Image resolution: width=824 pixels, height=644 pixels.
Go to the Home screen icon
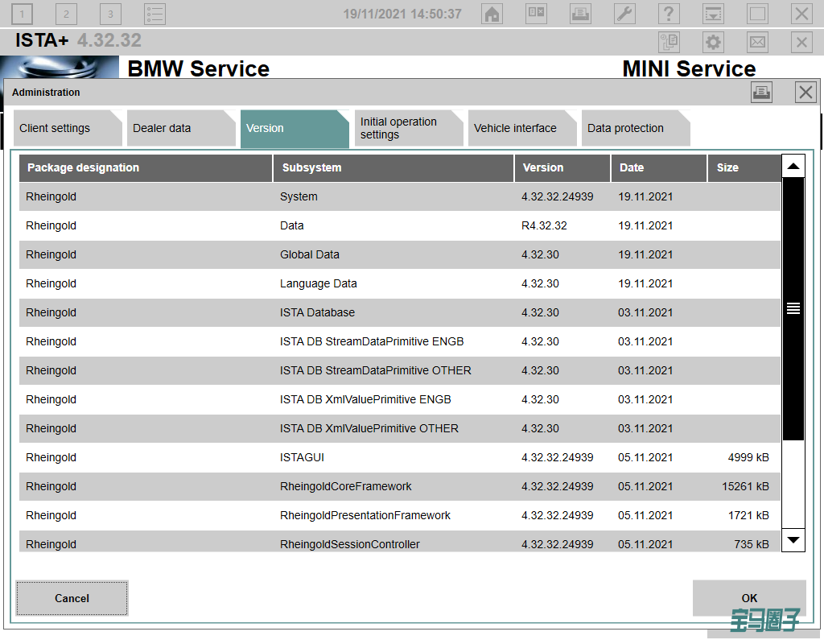pyautogui.click(x=492, y=14)
